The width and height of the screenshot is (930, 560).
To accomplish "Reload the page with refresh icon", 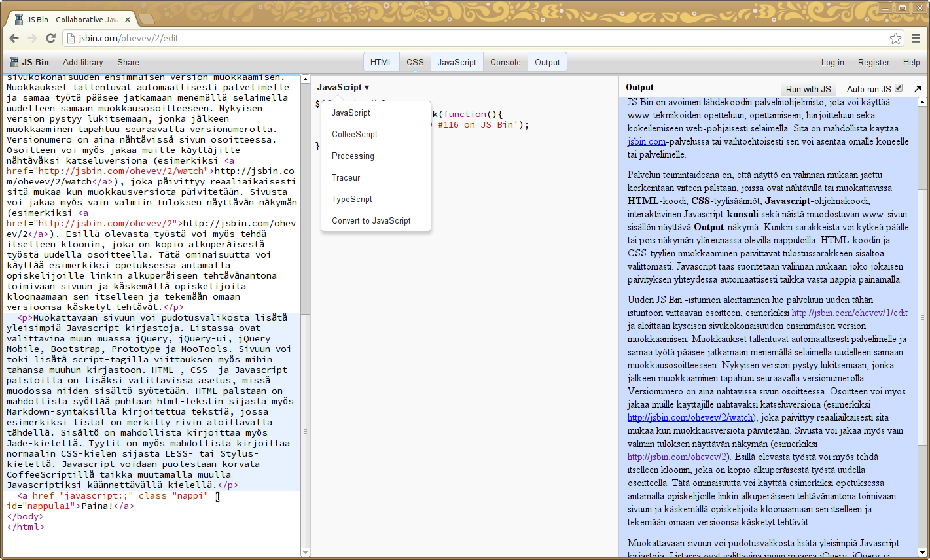I will 50,38.
